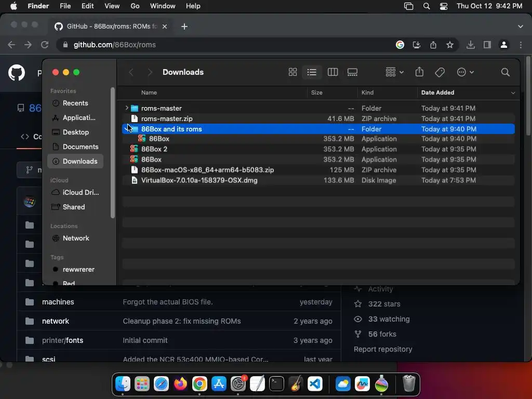The image size is (532, 399).
Task: Open the Chrome profile icon
Action: coord(504,45)
